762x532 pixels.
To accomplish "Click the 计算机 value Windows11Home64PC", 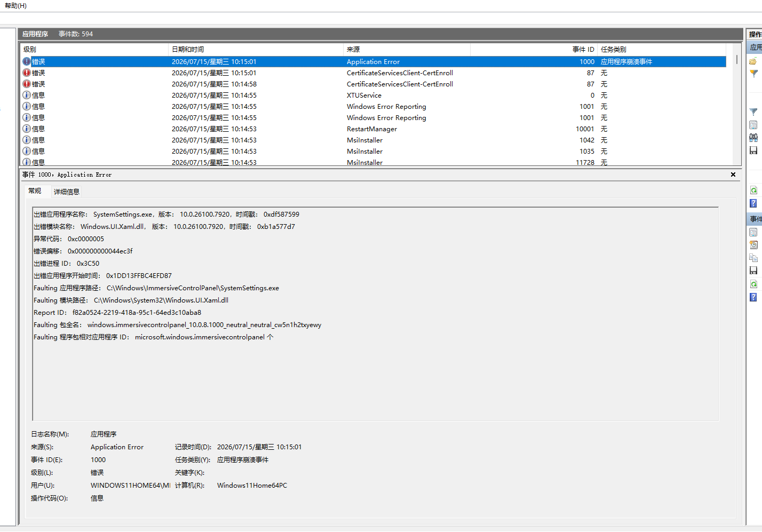I will click(252, 485).
